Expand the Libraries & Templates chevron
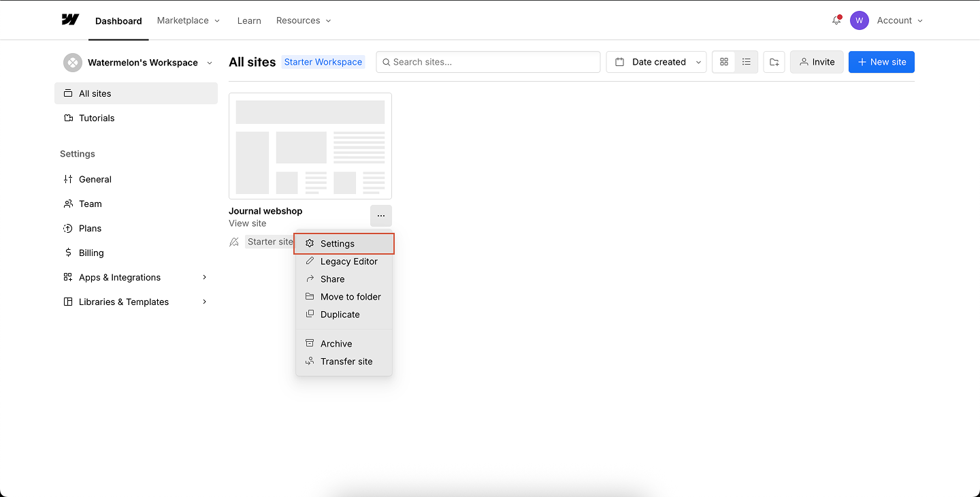This screenshot has width=980, height=497. click(205, 302)
